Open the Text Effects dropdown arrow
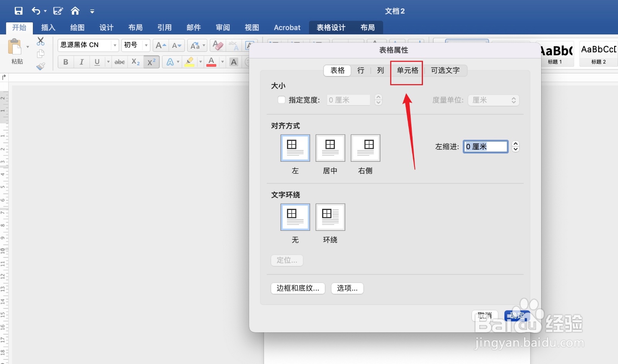Screen dimensions: 618x364 [178, 62]
